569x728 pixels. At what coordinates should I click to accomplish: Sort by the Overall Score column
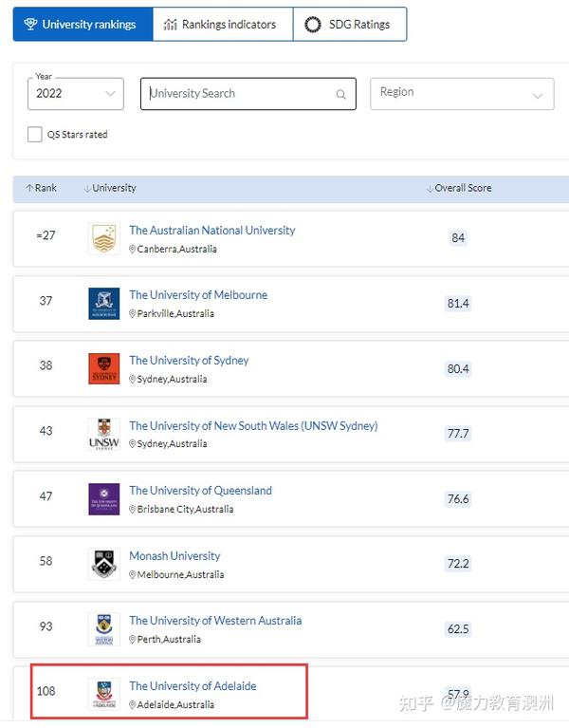tap(459, 188)
